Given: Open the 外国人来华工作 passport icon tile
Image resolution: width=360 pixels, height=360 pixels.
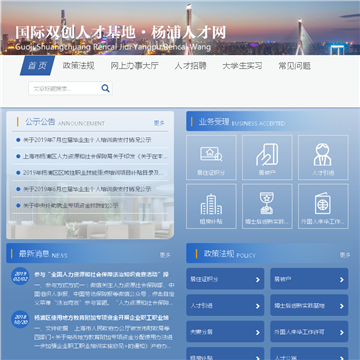Looking at the screenshot, I should pos(323,206).
